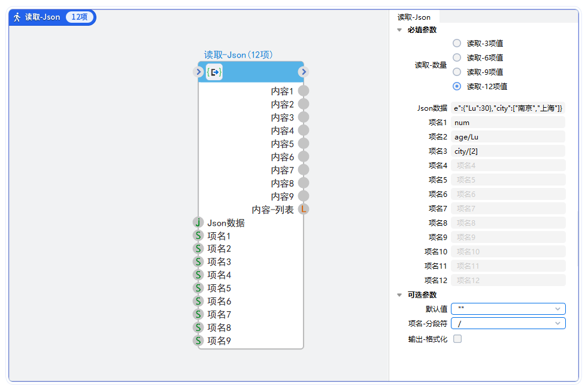Click the empty 项名6 input field

pos(508,194)
